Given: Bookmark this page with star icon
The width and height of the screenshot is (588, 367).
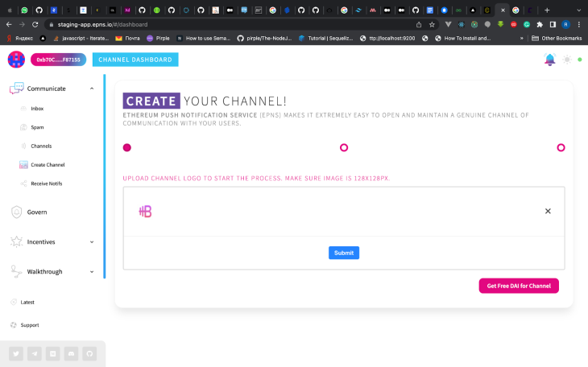Looking at the screenshot, I should [x=432, y=24].
